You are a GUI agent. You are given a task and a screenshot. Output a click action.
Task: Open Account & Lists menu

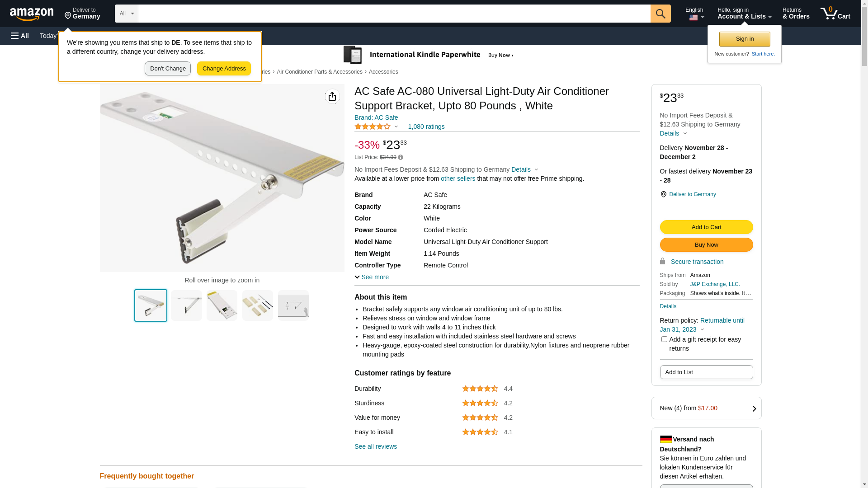744,14
